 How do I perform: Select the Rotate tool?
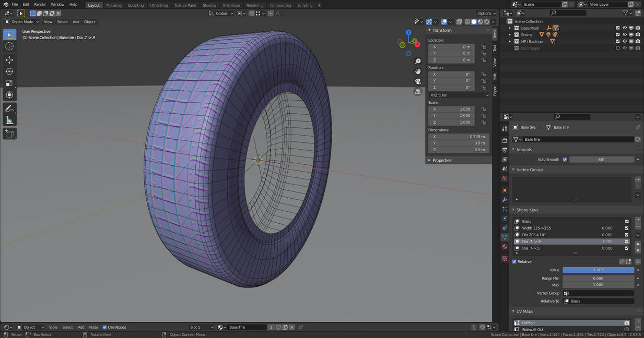(9, 71)
